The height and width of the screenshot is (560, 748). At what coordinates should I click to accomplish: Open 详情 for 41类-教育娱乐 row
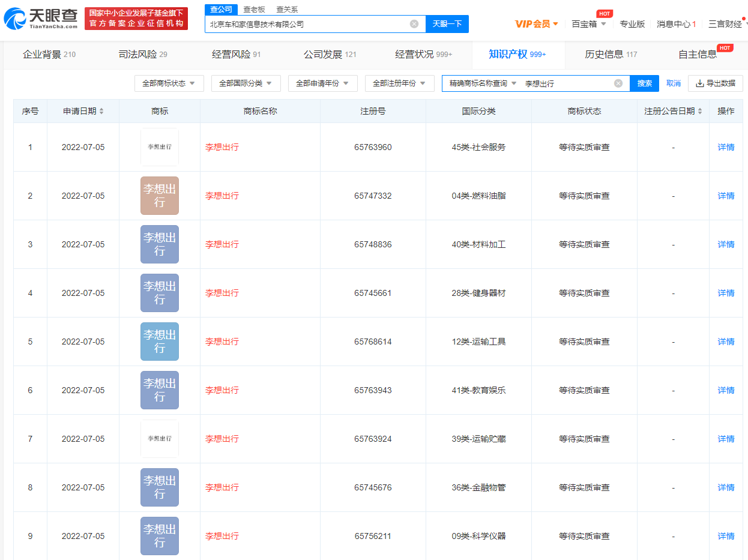[726, 390]
